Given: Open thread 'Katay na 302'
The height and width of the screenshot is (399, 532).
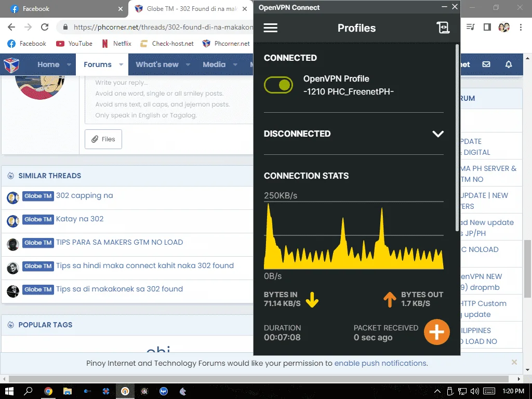Looking at the screenshot, I should coord(79,219).
